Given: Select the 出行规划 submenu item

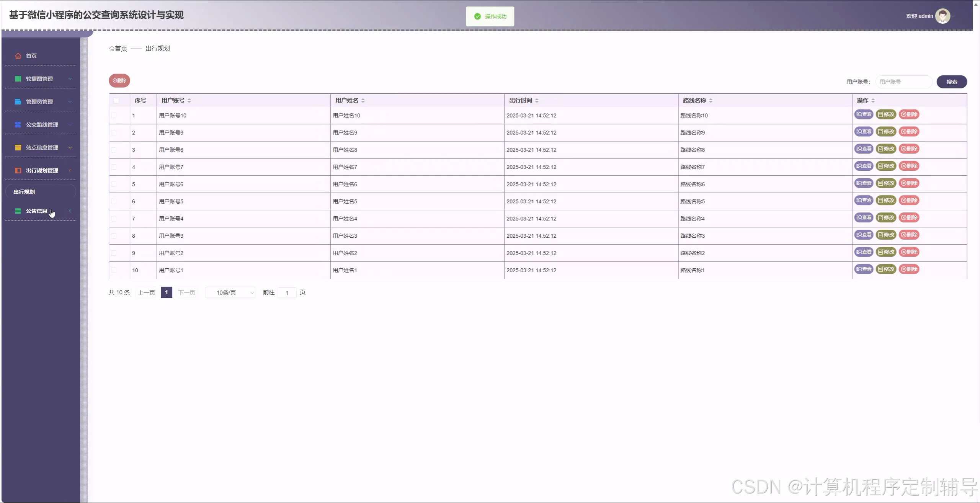Looking at the screenshot, I should pyautogui.click(x=24, y=192).
